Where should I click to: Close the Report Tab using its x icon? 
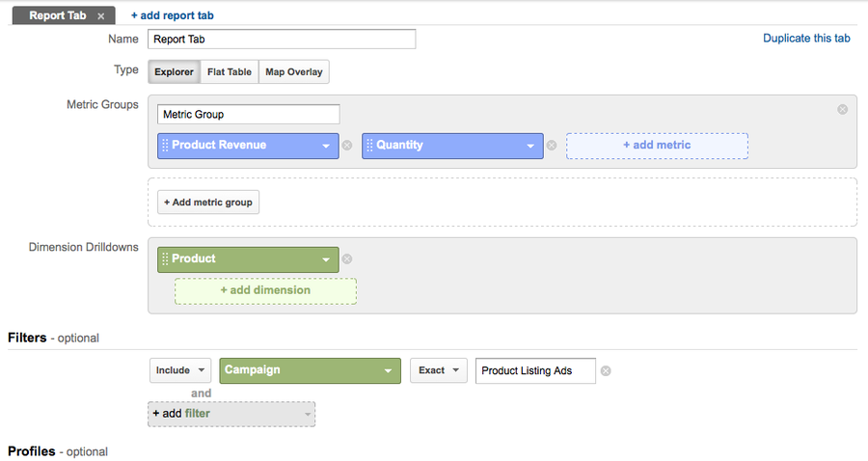click(x=100, y=16)
